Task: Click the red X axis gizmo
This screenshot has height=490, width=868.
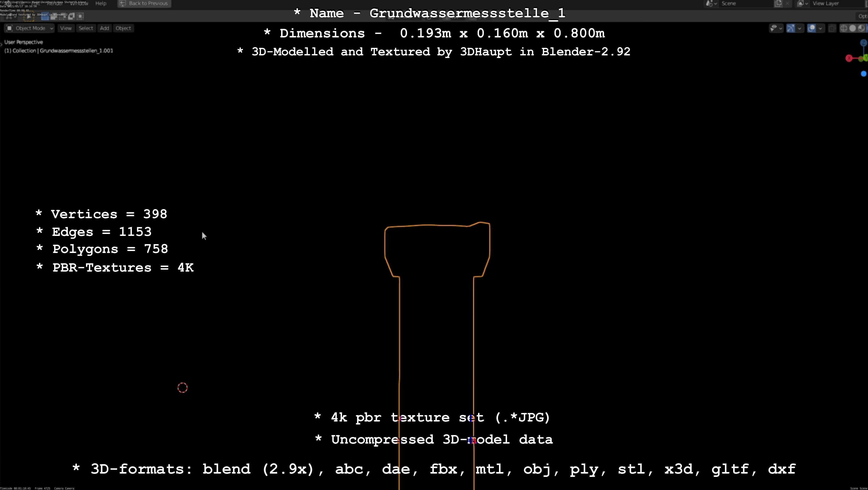Action: [849, 59]
